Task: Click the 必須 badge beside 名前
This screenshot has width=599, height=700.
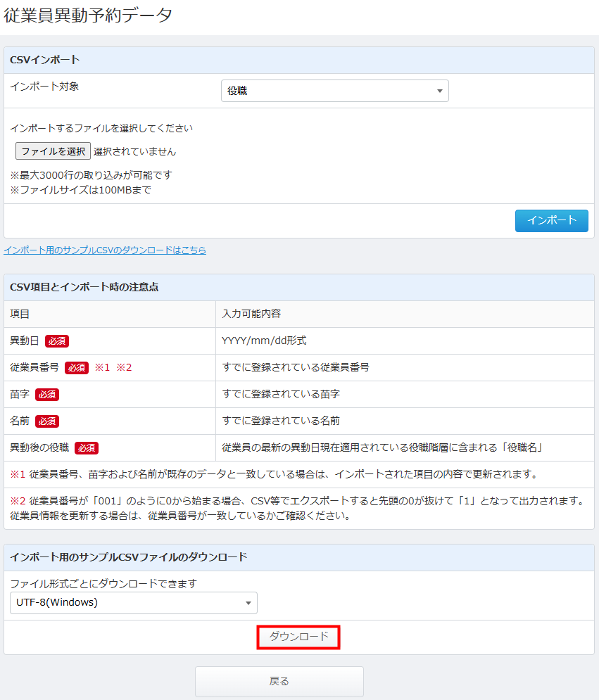Action: pos(47,421)
